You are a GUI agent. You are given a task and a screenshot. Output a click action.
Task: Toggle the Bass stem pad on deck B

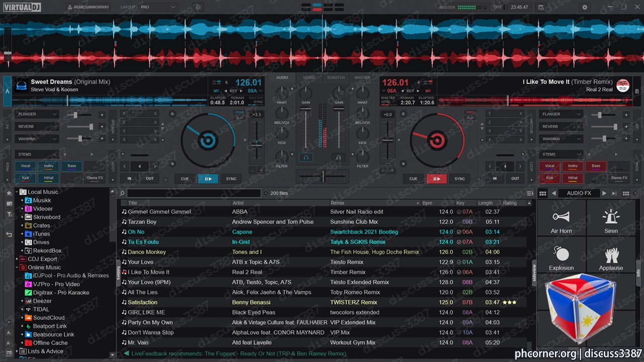point(596,165)
